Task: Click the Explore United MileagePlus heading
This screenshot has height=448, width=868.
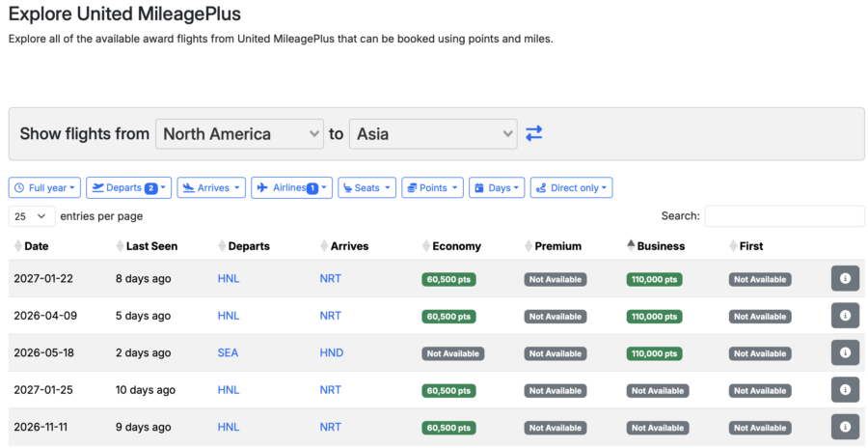Action: [x=124, y=14]
